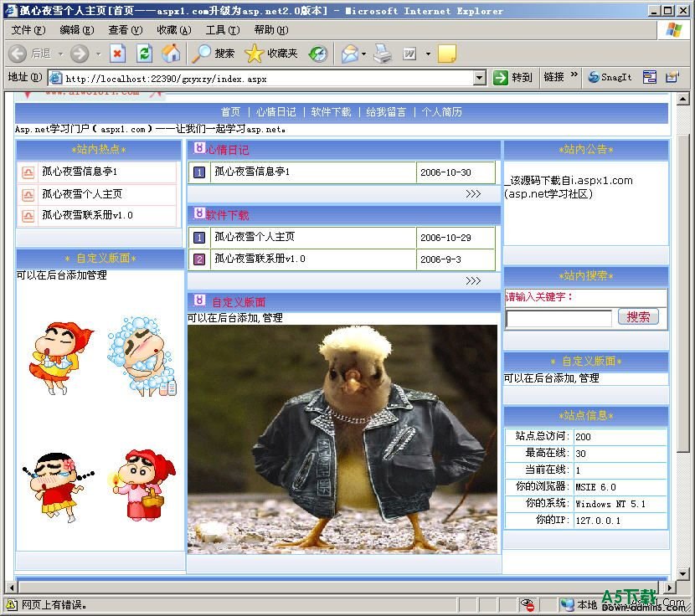The height and width of the screenshot is (616, 695).
Task: Open the 工具 (Tools) menu
Action: [x=222, y=30]
